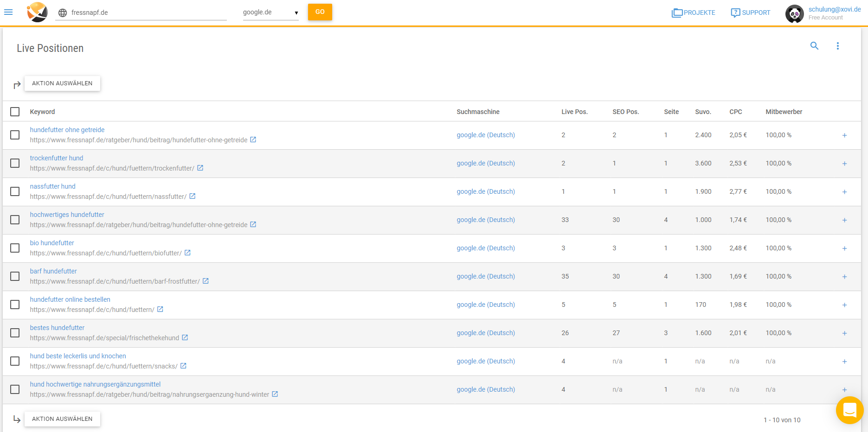The width and height of the screenshot is (868, 432).
Task: Sort by Suvo. column header
Action: click(x=703, y=112)
